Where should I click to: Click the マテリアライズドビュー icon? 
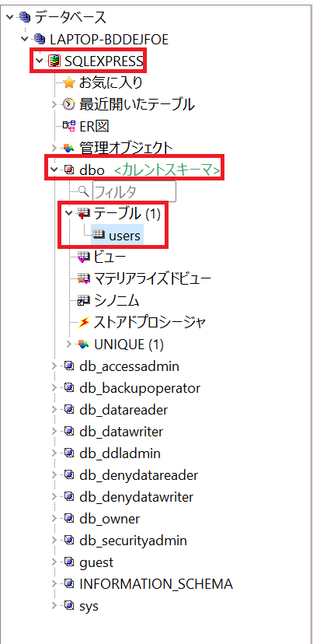pos(84,279)
